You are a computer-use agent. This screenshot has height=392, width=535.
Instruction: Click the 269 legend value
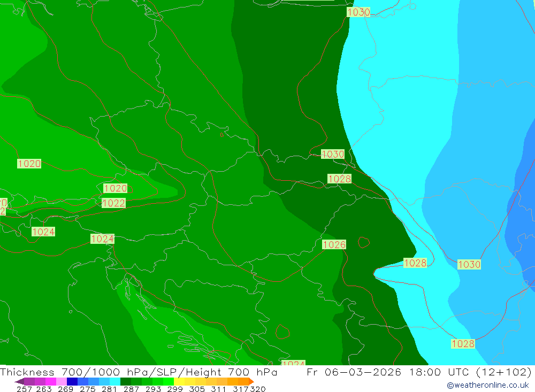[65, 389]
